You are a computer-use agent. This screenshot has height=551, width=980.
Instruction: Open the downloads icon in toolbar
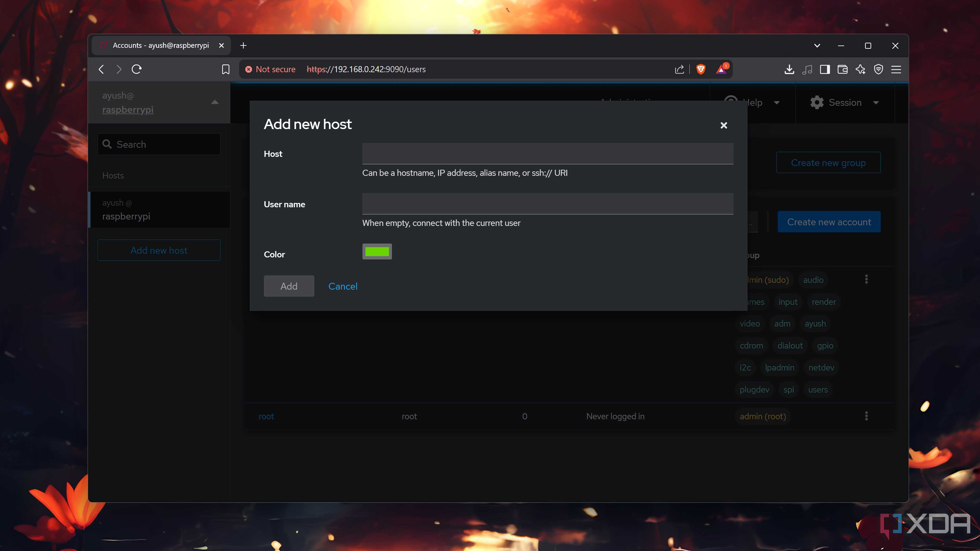(x=789, y=69)
